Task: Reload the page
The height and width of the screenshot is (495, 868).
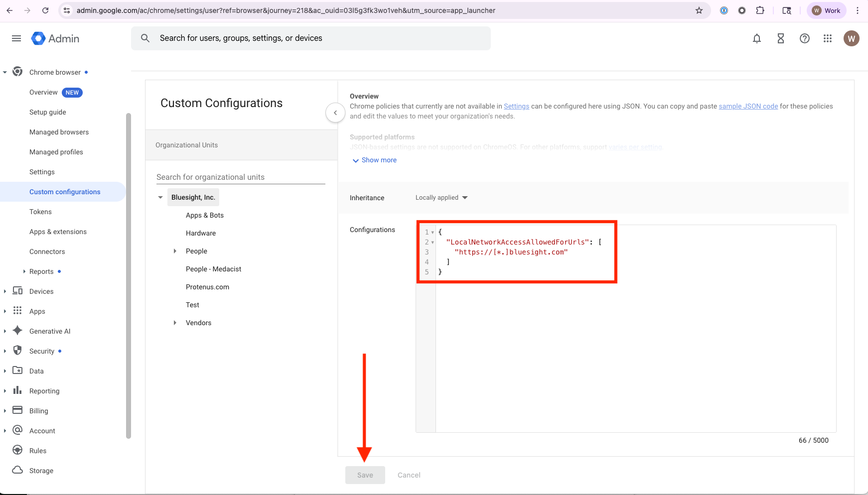Action: click(x=45, y=10)
